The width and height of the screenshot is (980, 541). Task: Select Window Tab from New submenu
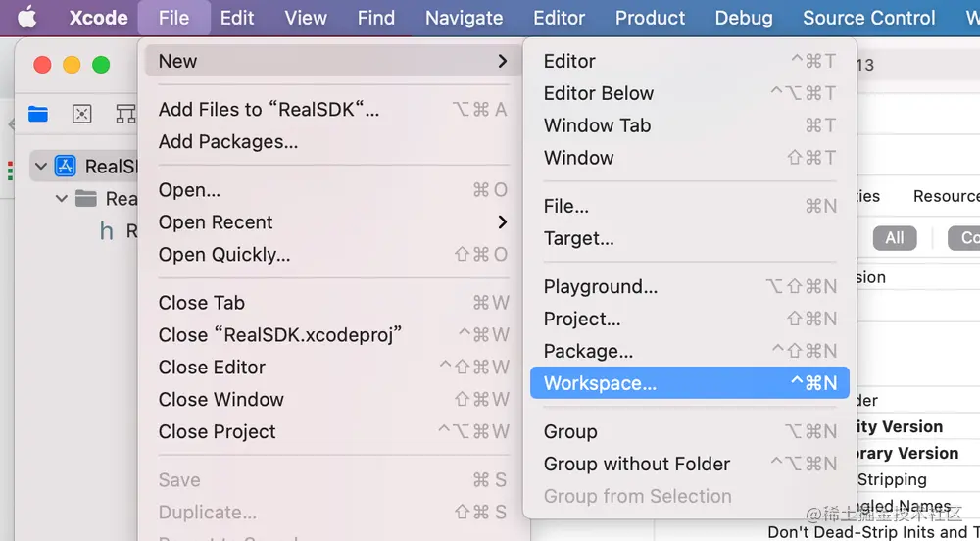(689, 125)
